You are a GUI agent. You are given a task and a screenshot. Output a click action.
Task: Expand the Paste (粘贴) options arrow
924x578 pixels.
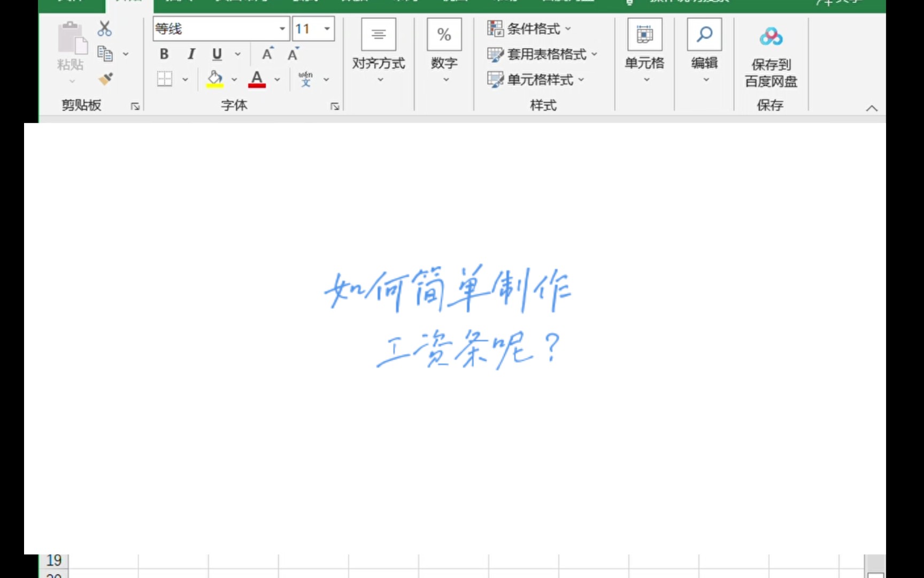click(72, 81)
